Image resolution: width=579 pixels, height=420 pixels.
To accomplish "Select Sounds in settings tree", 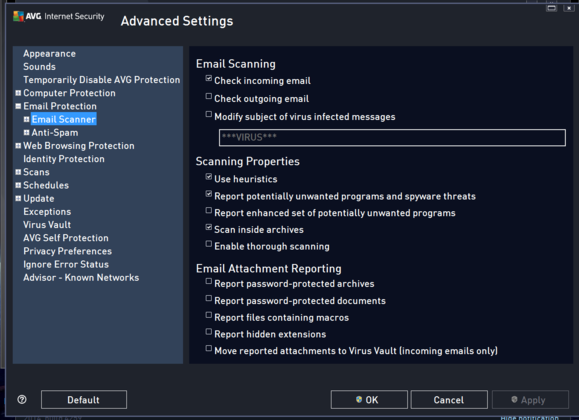I will pos(40,67).
